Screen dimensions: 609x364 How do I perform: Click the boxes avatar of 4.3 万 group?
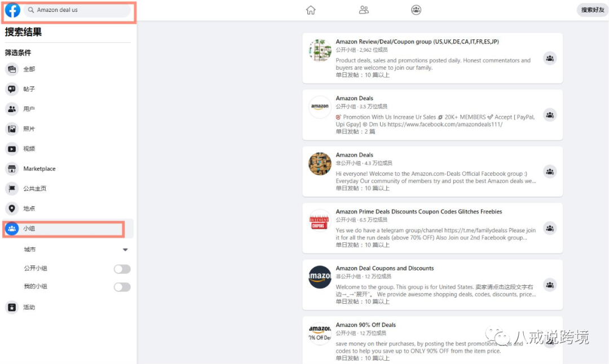tap(320, 163)
